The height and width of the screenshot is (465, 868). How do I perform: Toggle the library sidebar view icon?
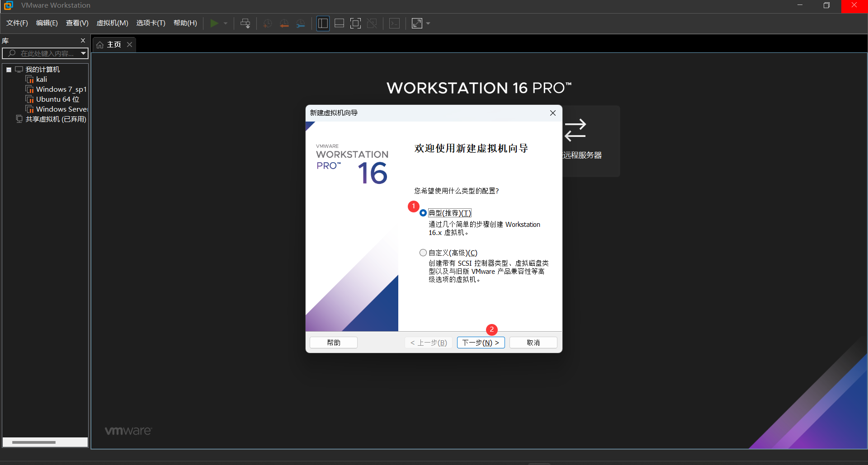(323, 23)
